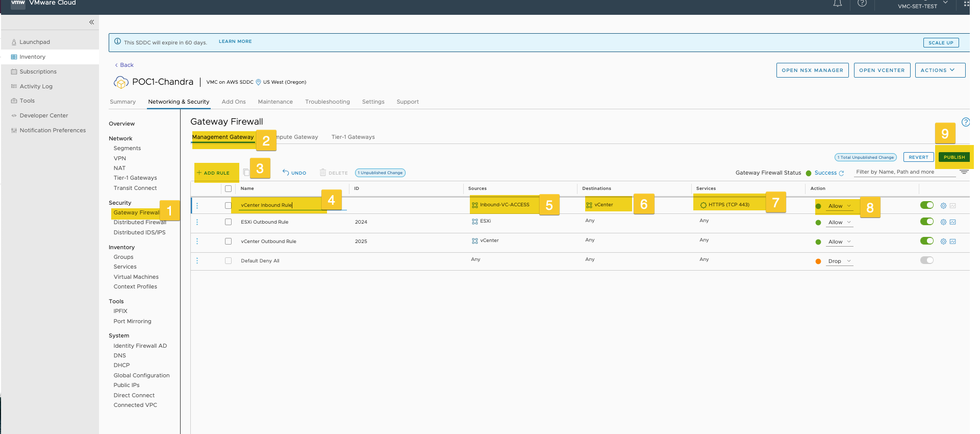
Task: Open the row menu for vCenter Inbound Rule
Action: [197, 205]
